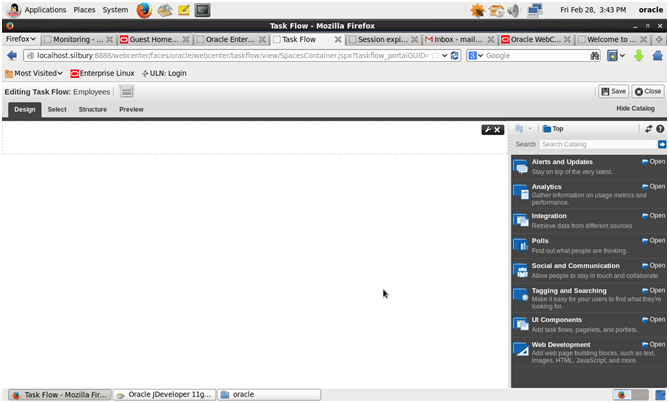Save the Employees task flow
The image size is (669, 403).
click(x=613, y=91)
